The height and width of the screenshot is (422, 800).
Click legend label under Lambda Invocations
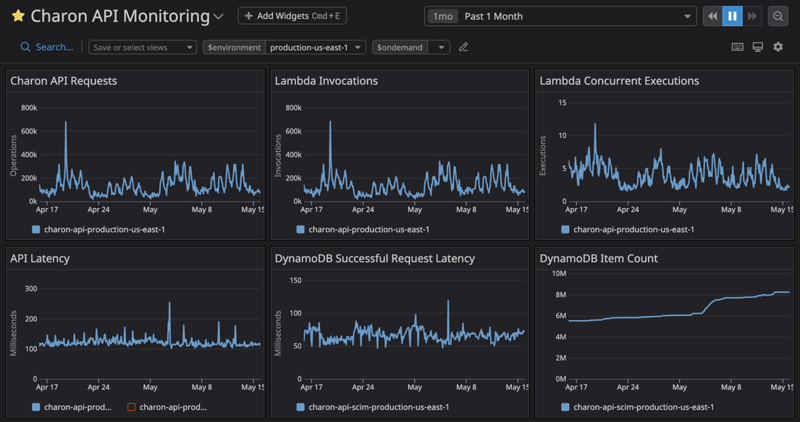tap(369, 230)
